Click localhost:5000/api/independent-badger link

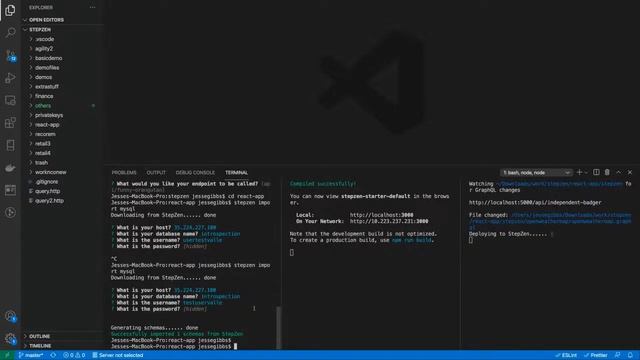pos(535,202)
